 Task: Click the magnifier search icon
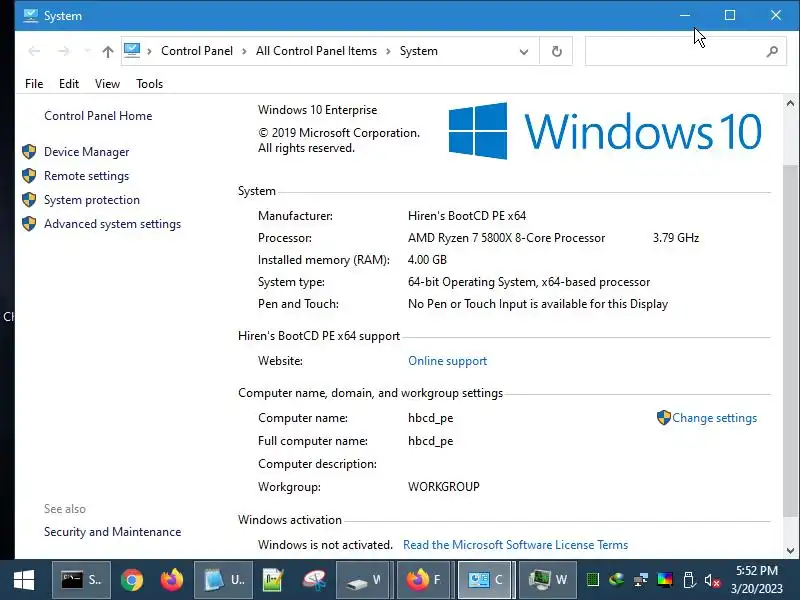(772, 51)
